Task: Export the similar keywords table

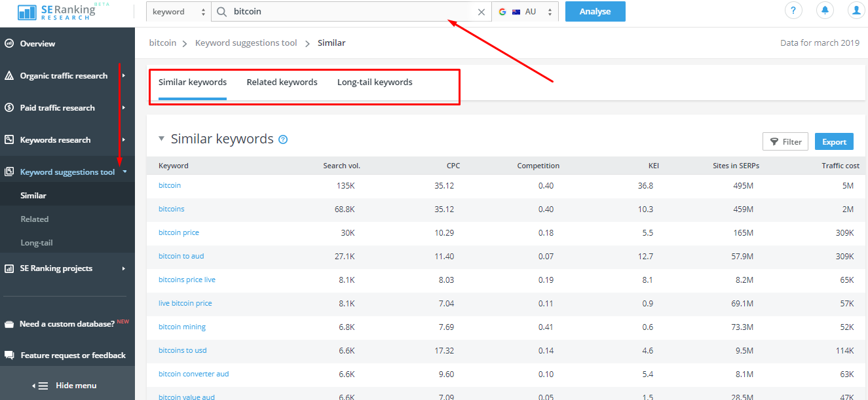Action: click(x=834, y=141)
